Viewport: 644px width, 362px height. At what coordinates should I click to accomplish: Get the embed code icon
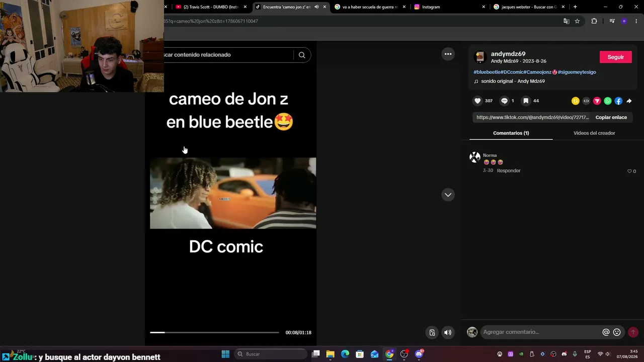pyautogui.click(x=586, y=101)
